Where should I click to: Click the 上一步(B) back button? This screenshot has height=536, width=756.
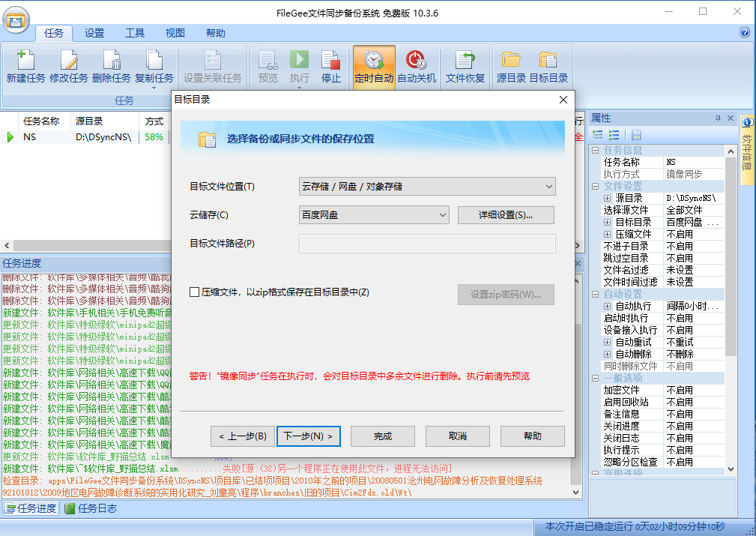coord(243,436)
